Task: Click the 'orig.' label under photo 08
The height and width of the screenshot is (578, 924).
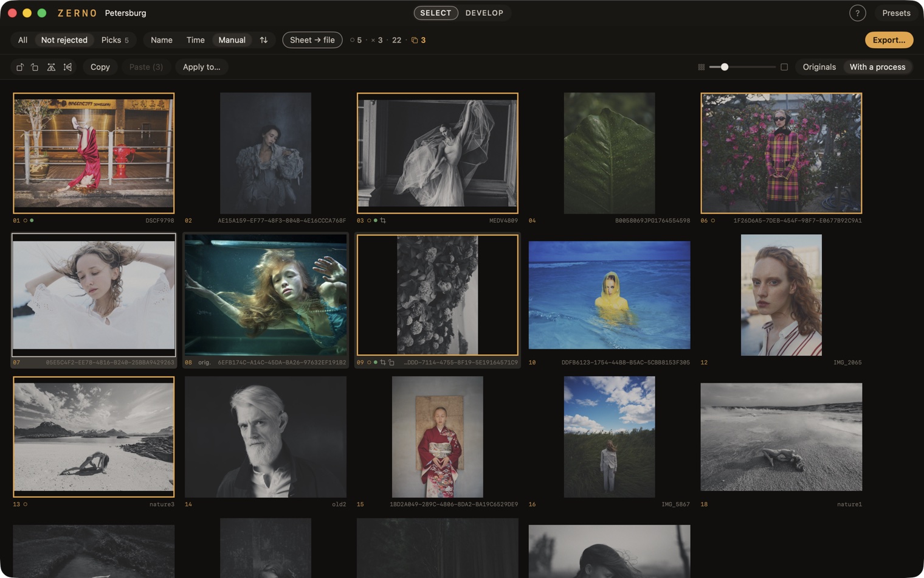Action: (x=204, y=362)
